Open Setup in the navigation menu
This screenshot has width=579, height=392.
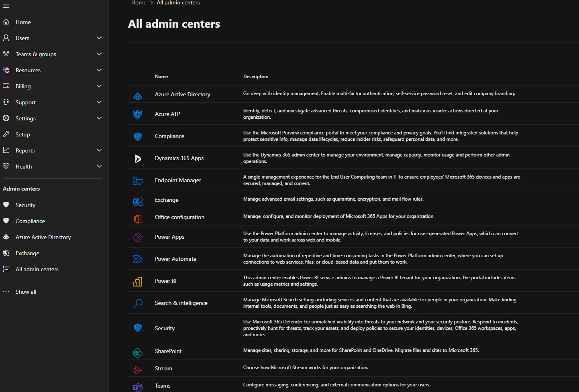(x=23, y=134)
